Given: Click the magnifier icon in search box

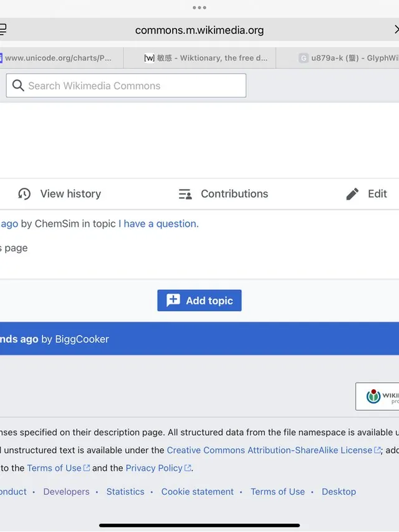Looking at the screenshot, I should pos(18,85).
